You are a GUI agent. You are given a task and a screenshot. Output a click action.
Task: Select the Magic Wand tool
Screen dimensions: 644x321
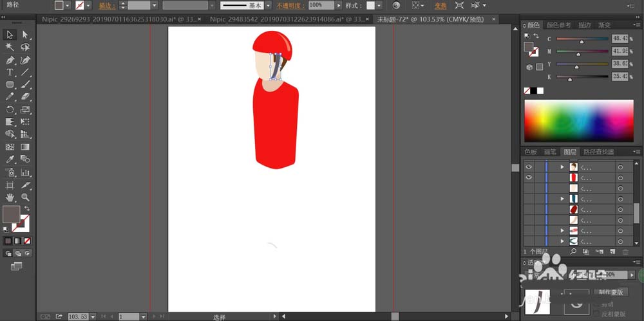click(x=10, y=47)
